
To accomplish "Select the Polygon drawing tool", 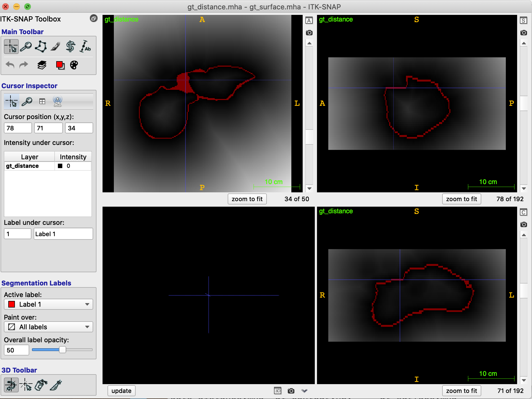I will point(41,46).
